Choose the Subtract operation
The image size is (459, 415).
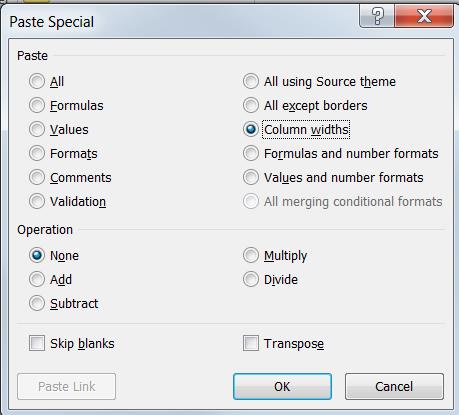pyautogui.click(x=37, y=303)
